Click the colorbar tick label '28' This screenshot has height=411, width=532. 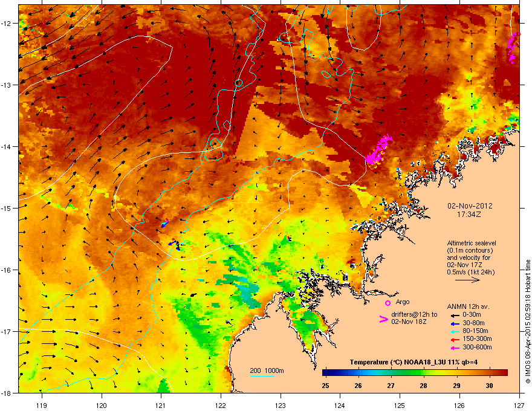click(x=423, y=386)
